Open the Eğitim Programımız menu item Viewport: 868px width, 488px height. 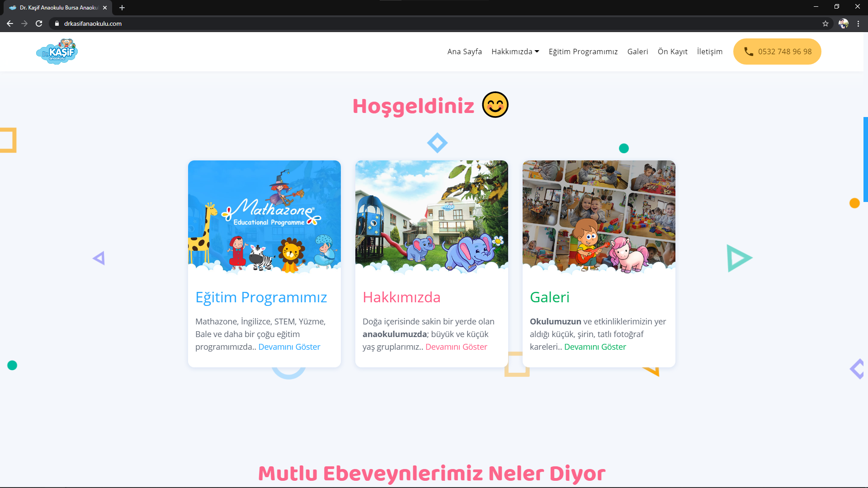pyautogui.click(x=583, y=52)
